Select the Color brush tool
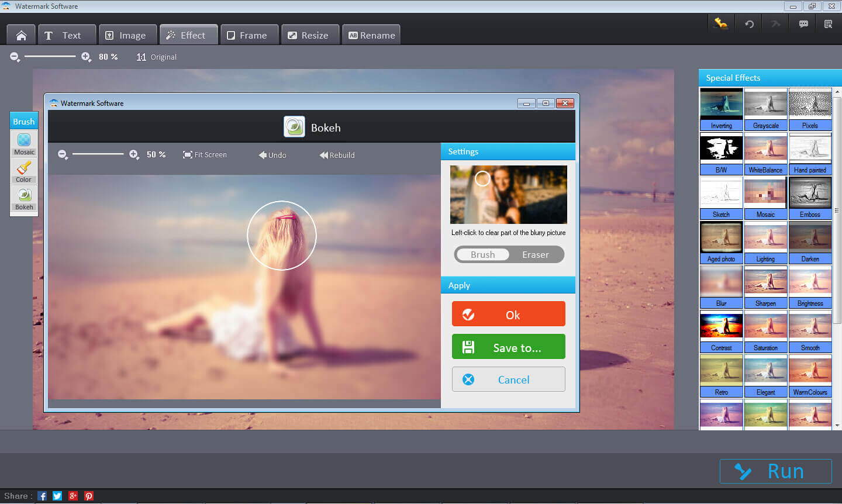 [24, 171]
